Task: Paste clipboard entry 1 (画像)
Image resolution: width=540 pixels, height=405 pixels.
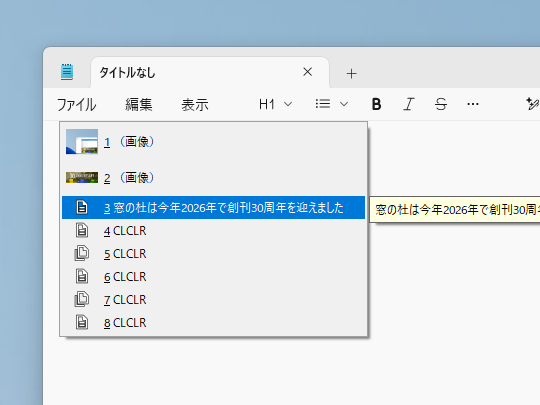Action: (x=214, y=142)
